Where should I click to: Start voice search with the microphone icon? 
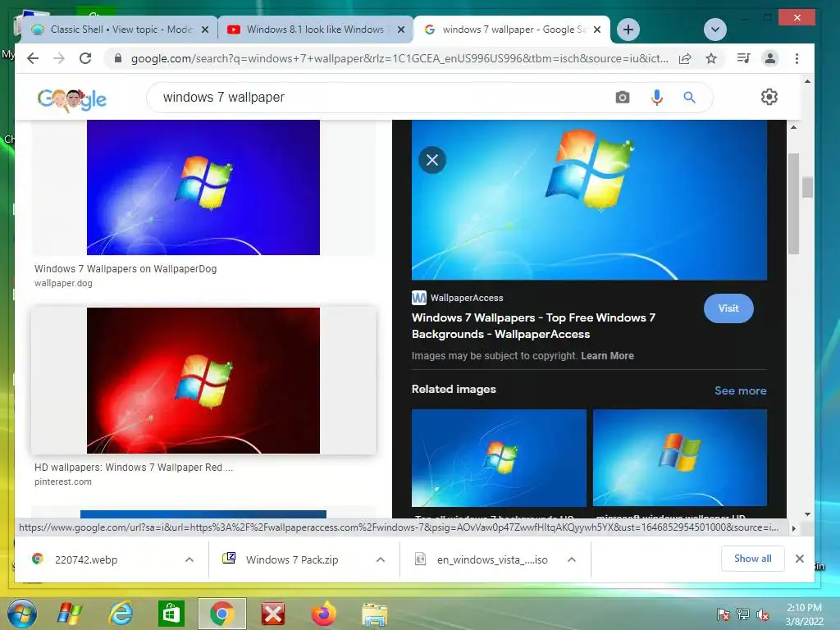pyautogui.click(x=657, y=97)
